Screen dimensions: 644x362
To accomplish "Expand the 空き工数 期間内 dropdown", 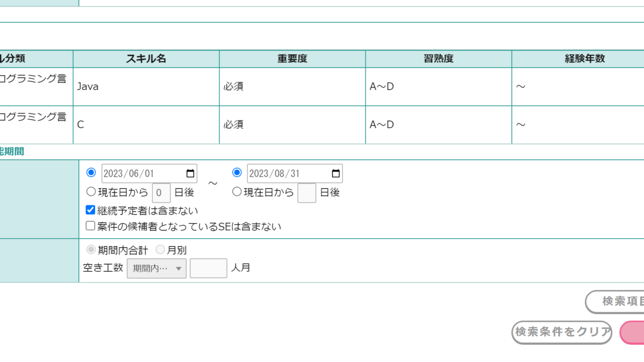I will pos(157,268).
